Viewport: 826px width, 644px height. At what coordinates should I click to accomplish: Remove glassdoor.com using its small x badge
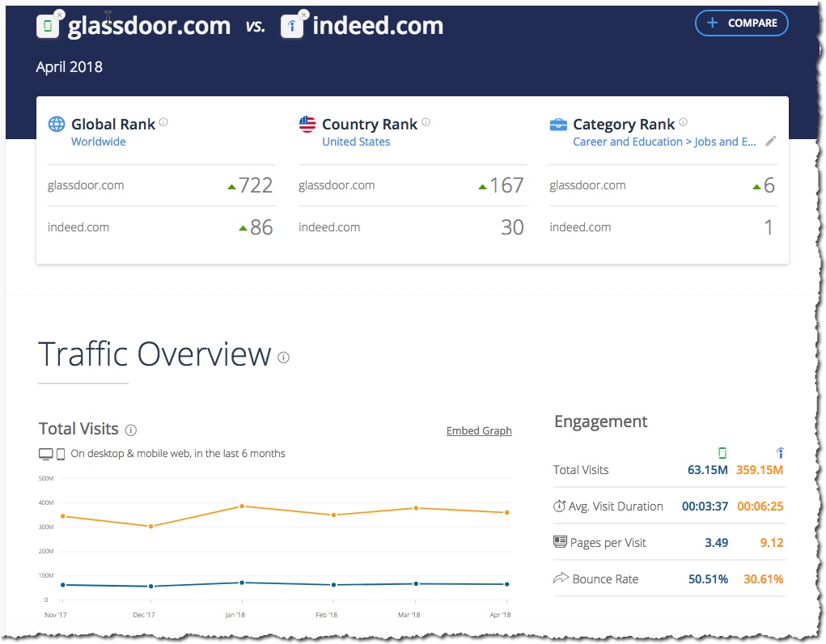pos(60,15)
